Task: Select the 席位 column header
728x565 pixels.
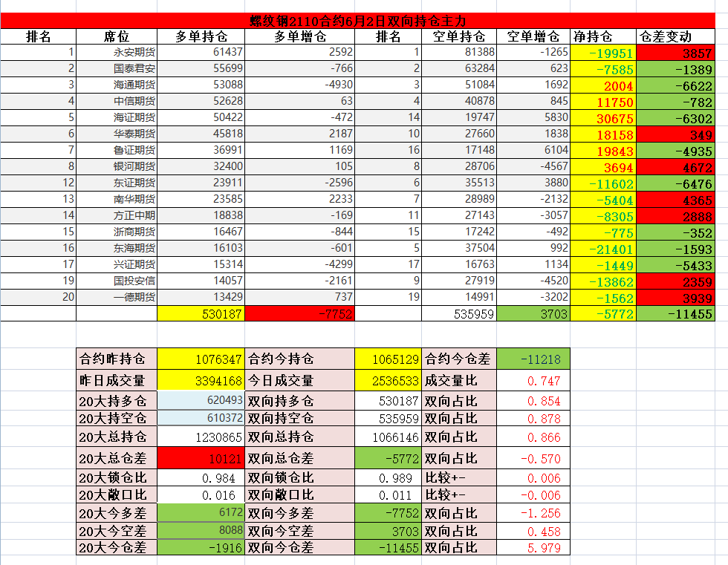Action: tap(117, 36)
